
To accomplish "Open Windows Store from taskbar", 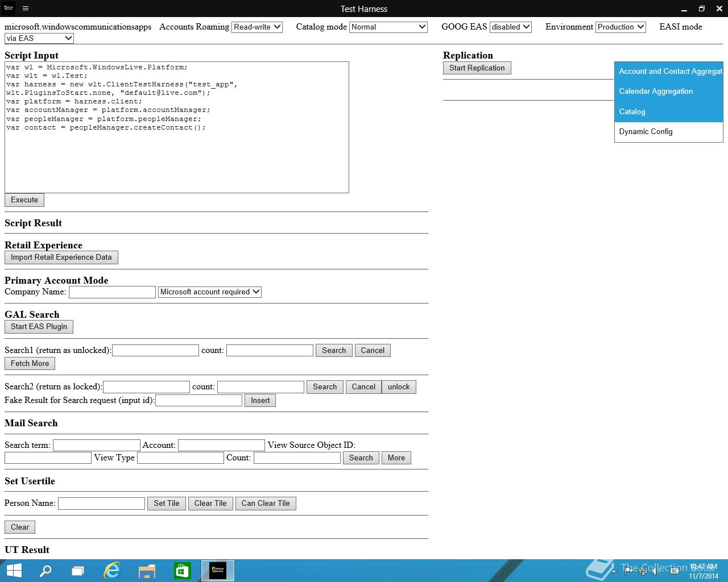I will (182, 571).
